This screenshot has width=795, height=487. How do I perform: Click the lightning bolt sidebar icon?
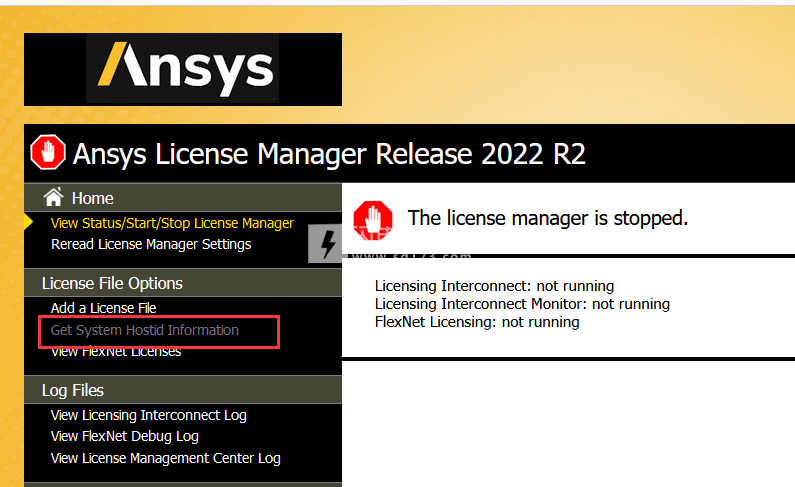point(328,244)
